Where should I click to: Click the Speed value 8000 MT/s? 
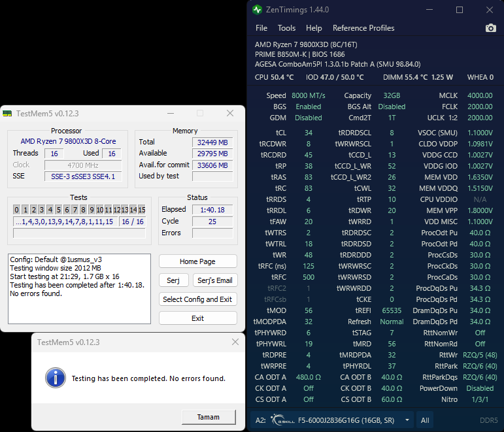[309, 95]
